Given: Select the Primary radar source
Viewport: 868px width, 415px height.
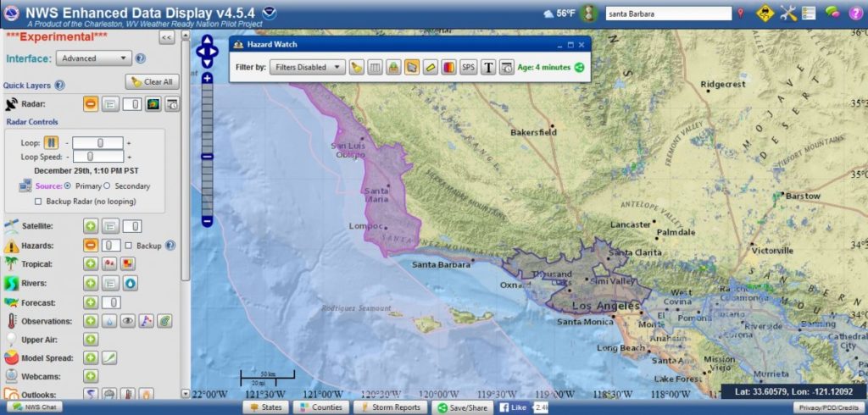Looking at the screenshot, I should (x=68, y=186).
